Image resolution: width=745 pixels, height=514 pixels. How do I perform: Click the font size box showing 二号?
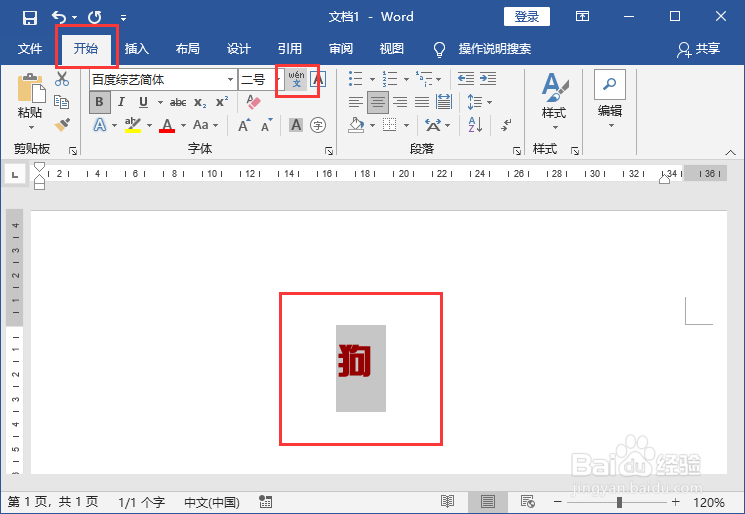(x=257, y=79)
